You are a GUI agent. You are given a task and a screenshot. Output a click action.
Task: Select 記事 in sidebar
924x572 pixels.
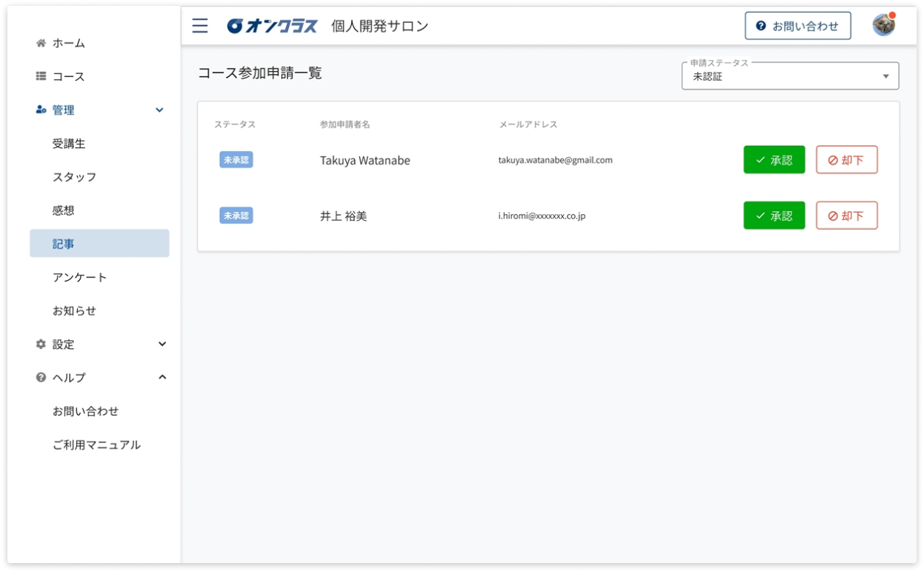coord(99,243)
